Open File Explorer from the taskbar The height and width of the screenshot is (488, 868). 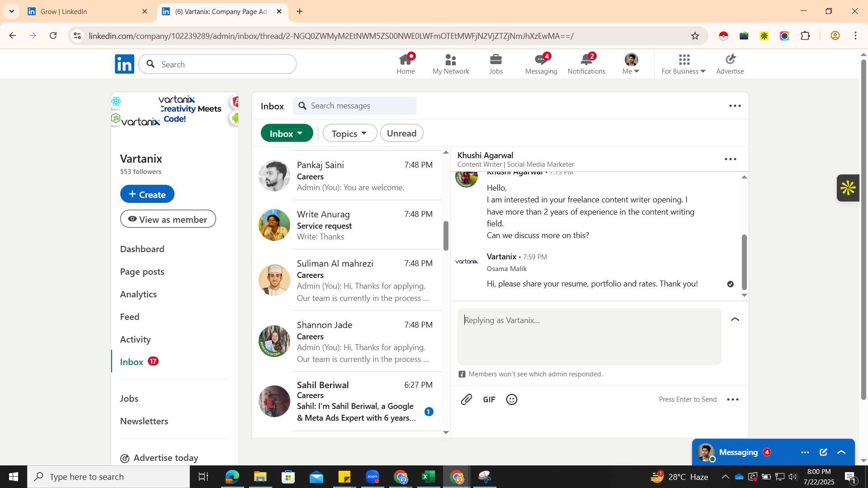pos(260,477)
